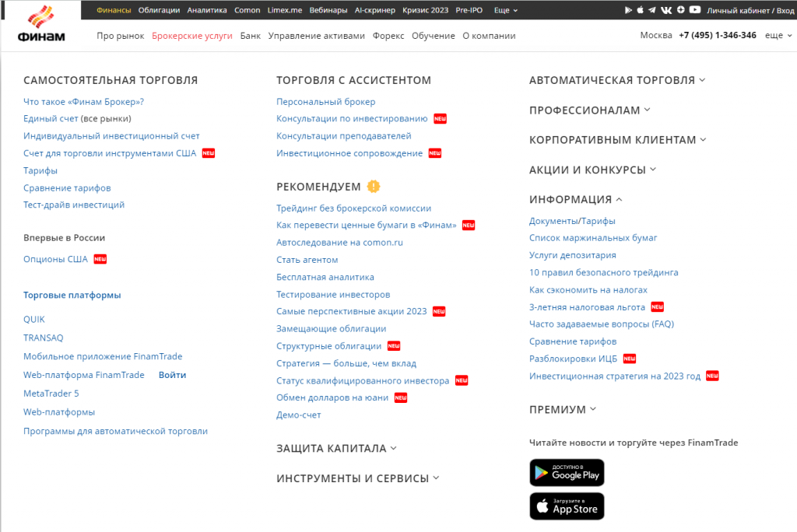Open the VK social icon

click(666, 9)
